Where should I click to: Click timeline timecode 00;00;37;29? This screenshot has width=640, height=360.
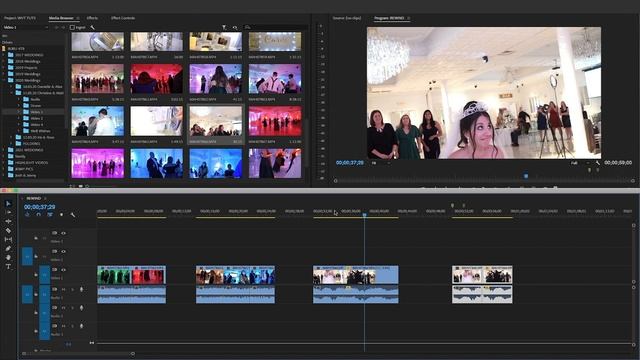click(40, 207)
